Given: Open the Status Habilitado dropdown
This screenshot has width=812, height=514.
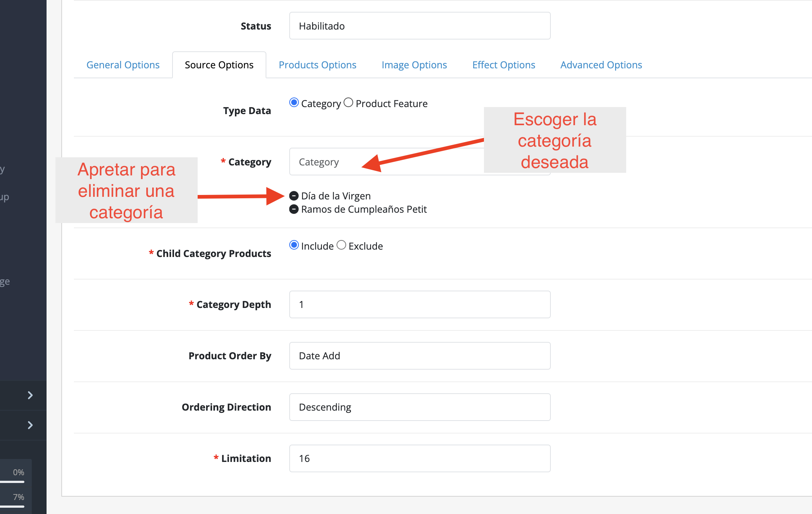Looking at the screenshot, I should point(420,26).
